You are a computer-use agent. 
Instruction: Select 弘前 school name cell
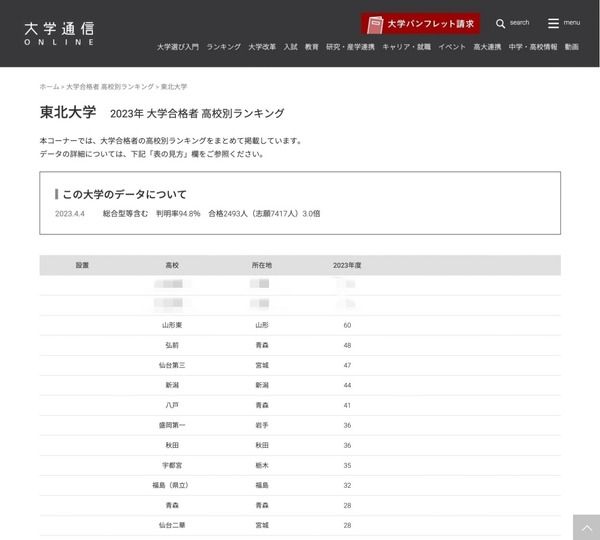point(172,345)
